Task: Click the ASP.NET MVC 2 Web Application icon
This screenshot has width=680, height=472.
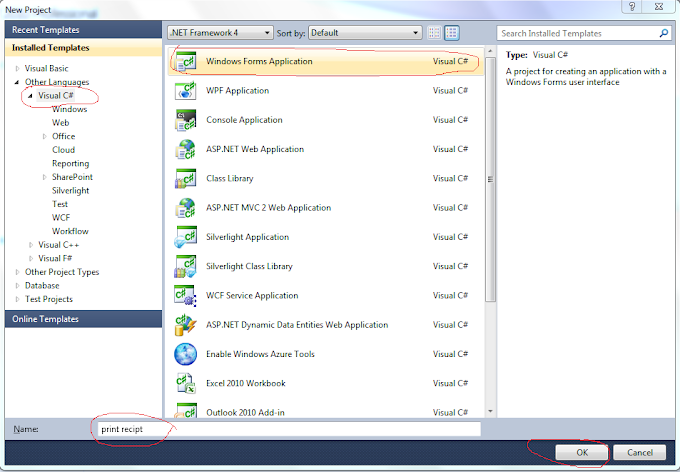Action: pos(186,208)
